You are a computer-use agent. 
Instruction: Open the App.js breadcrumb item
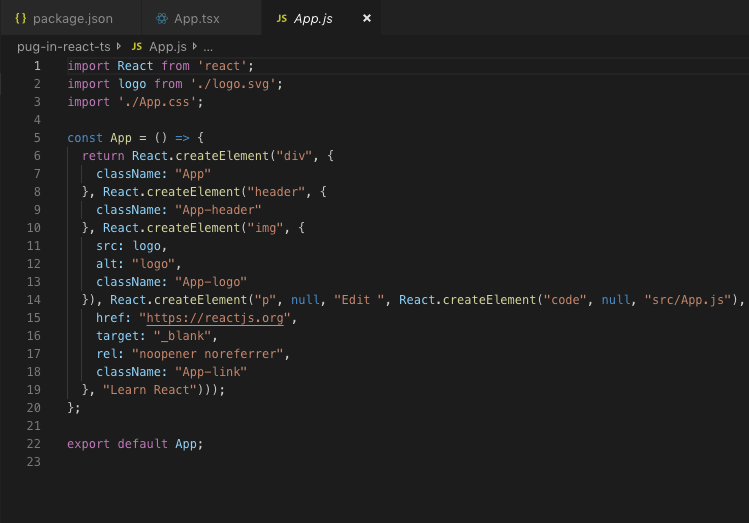point(168,47)
